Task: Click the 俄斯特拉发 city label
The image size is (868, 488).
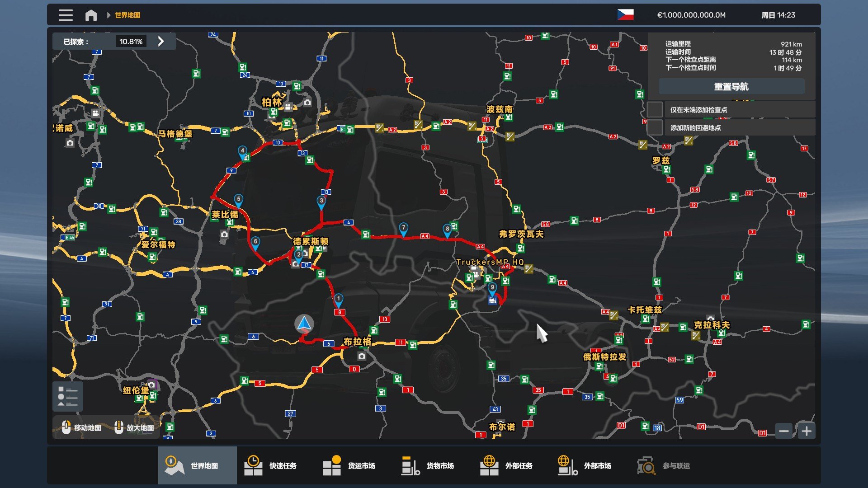Action: [x=605, y=357]
